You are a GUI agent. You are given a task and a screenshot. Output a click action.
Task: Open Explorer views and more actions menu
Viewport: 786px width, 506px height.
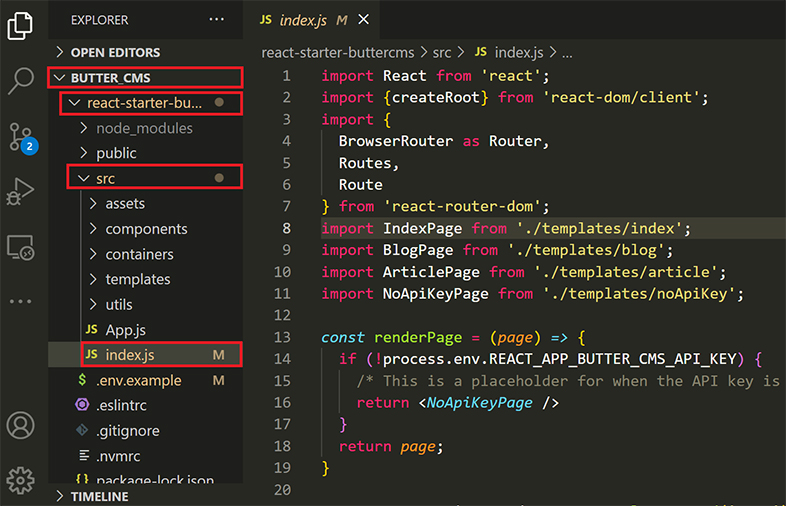[x=217, y=20]
